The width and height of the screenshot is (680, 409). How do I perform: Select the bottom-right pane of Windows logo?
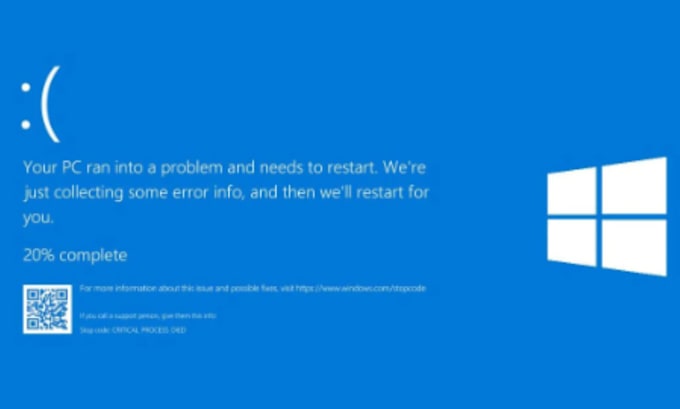634,248
